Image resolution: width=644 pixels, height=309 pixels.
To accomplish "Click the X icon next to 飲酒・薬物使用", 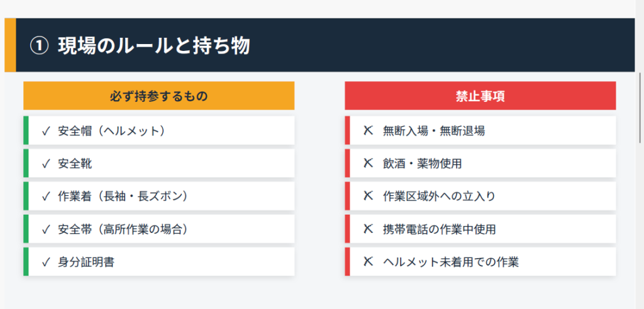I will pyautogui.click(x=369, y=164).
